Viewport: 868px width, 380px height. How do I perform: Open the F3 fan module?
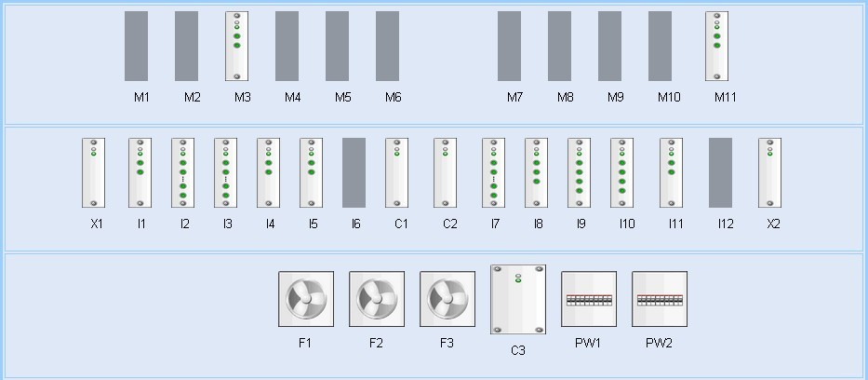click(x=447, y=299)
